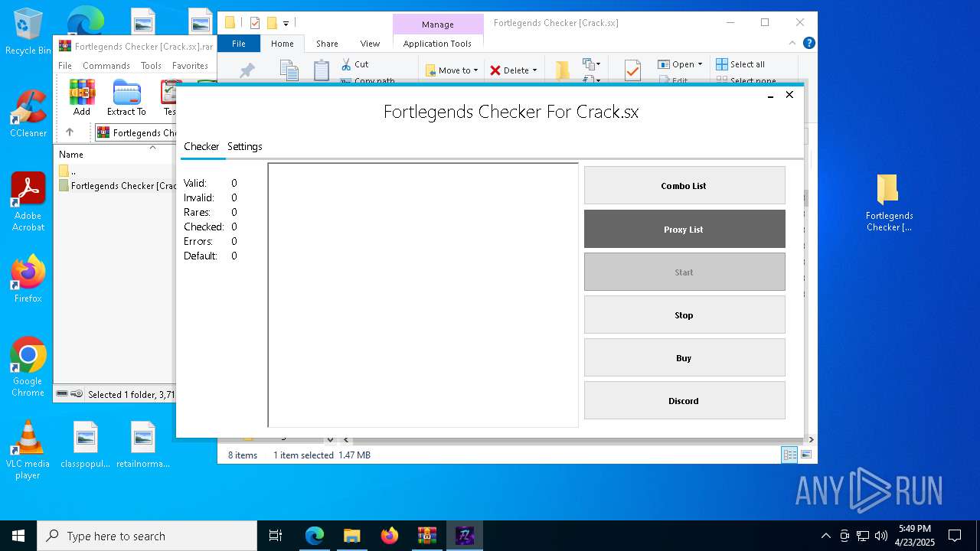Expand the Delete dropdown arrow
This screenshot has height=551, width=980.
534,70
